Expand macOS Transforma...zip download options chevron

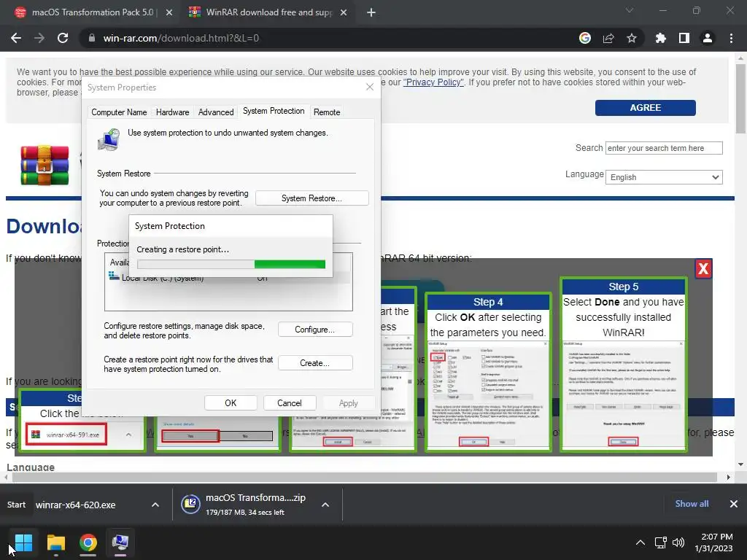(x=325, y=505)
